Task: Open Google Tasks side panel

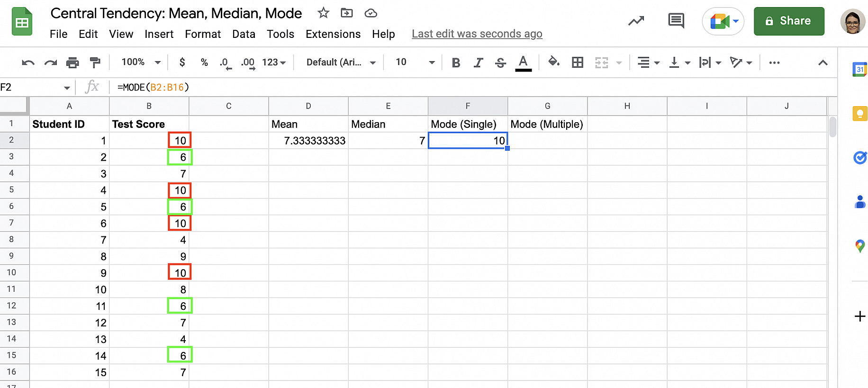Action: coord(860,158)
